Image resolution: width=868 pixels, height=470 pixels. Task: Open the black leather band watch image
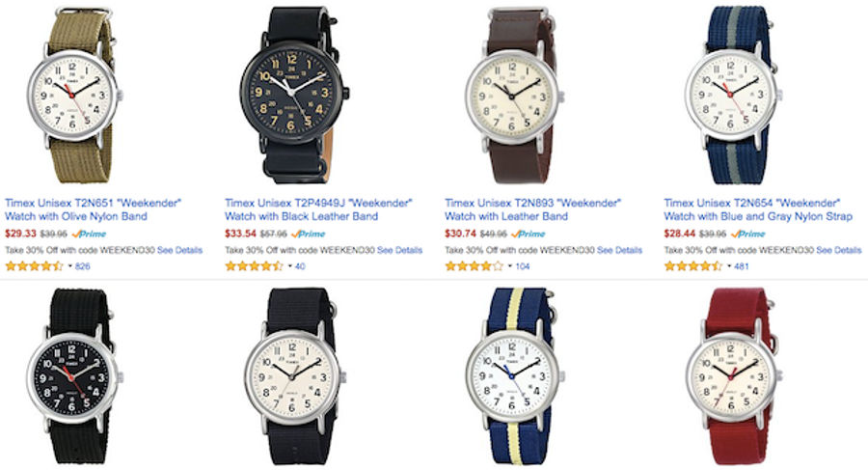(295, 95)
